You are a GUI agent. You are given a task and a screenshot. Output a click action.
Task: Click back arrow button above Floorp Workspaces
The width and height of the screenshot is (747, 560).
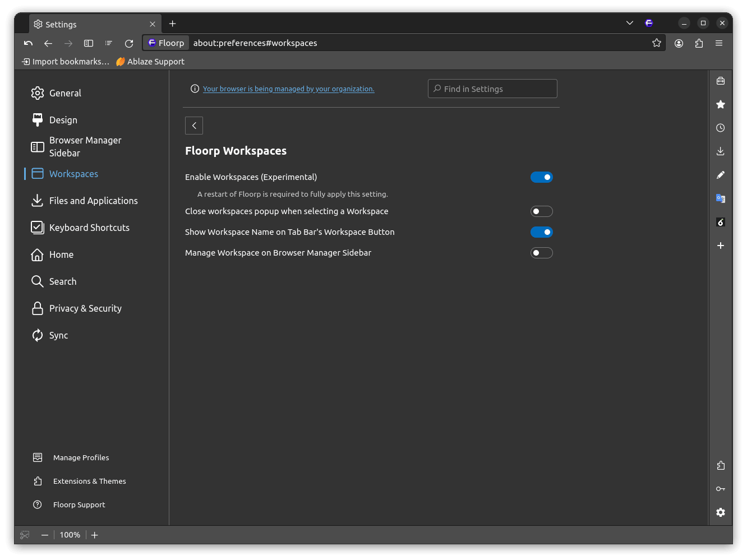[194, 126]
